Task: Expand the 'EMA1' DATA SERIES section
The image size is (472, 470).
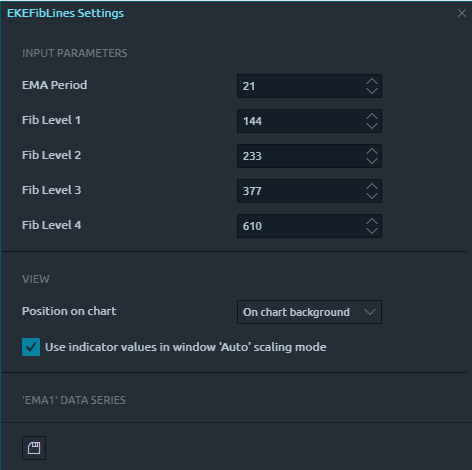Action: pyautogui.click(x=74, y=400)
